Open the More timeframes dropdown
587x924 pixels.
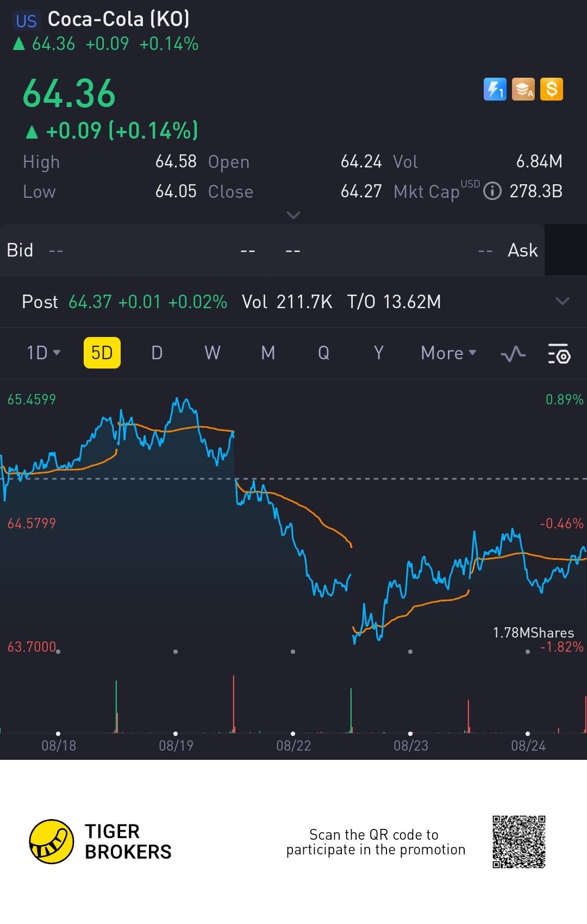tap(448, 353)
